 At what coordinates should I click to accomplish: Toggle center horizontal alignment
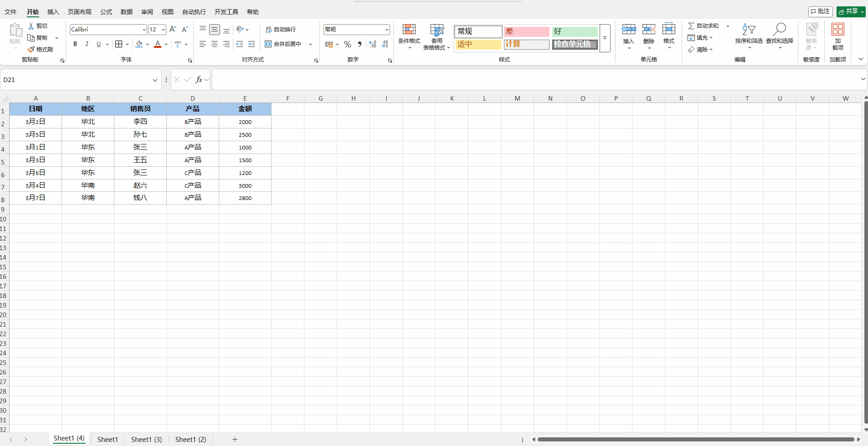(x=215, y=44)
